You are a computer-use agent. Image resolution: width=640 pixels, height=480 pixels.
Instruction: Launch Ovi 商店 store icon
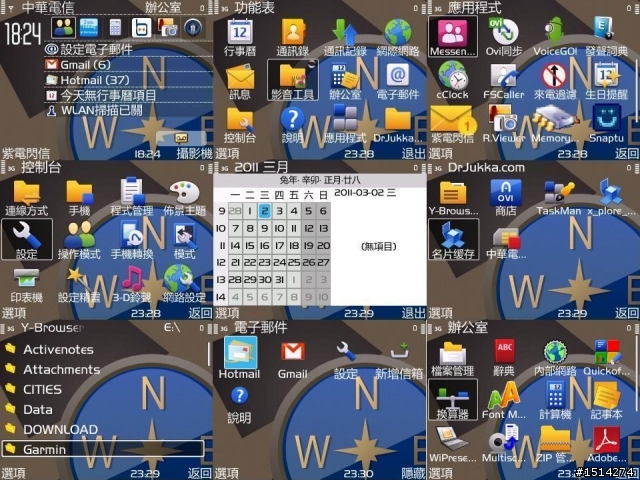tap(506, 193)
